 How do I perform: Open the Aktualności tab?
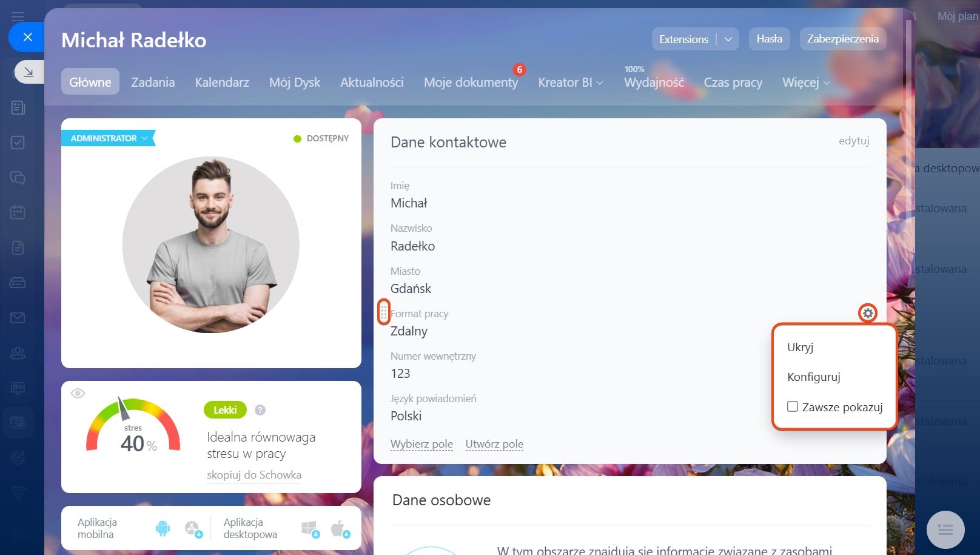click(372, 82)
